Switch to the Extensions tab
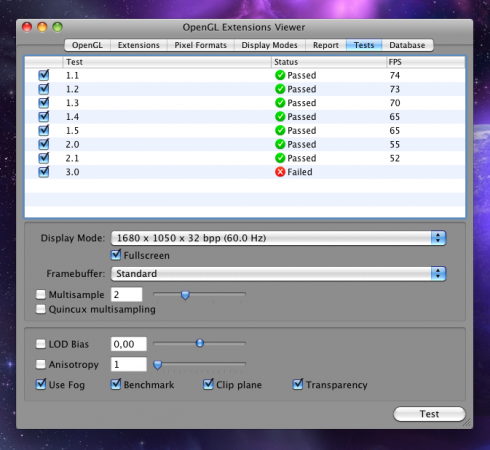Viewport: 490px width, 450px height. click(139, 45)
